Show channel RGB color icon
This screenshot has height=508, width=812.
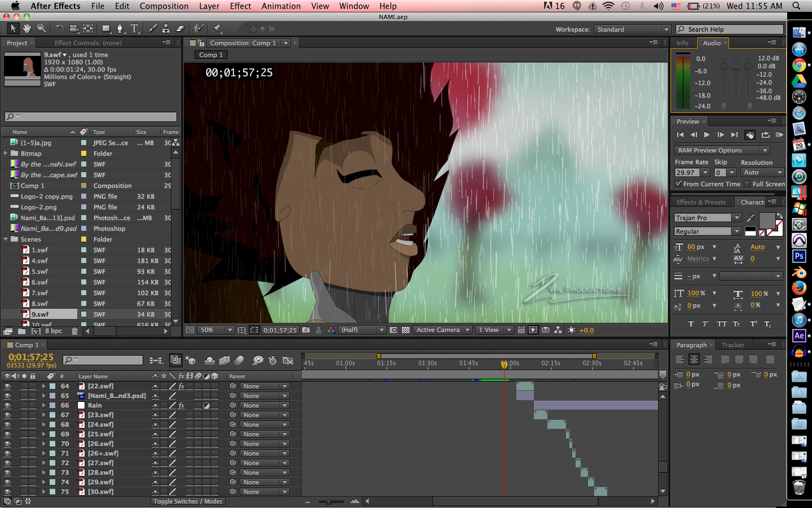[x=331, y=330]
